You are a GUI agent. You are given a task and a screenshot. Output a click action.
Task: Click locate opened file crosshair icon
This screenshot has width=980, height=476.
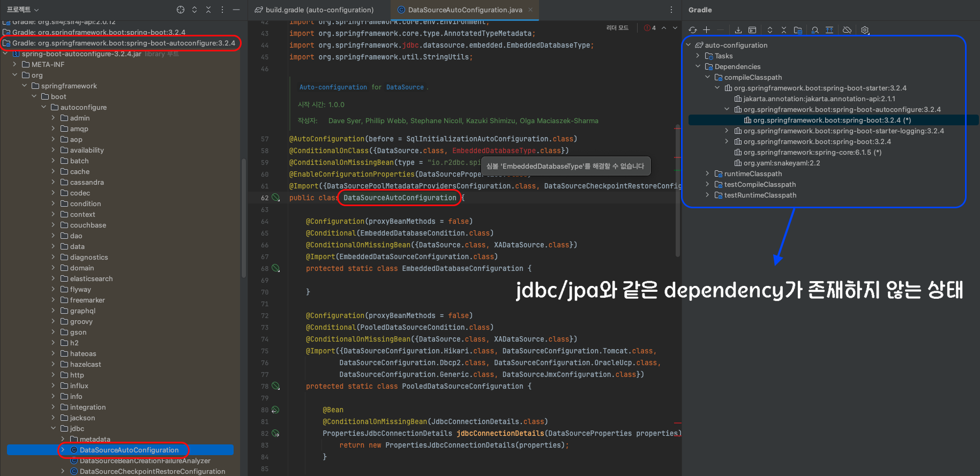tap(181, 10)
